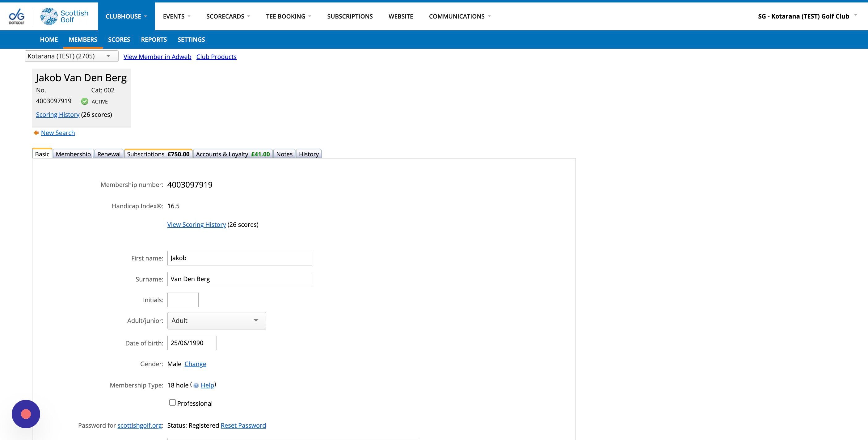Click the Scottish Golf globe logo
This screenshot has width=868, height=440.
point(49,16)
